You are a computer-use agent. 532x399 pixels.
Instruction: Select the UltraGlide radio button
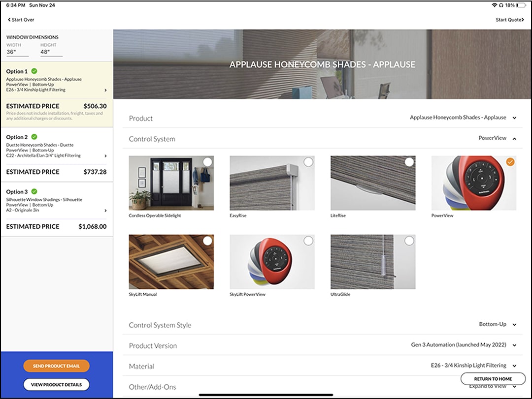pos(409,241)
